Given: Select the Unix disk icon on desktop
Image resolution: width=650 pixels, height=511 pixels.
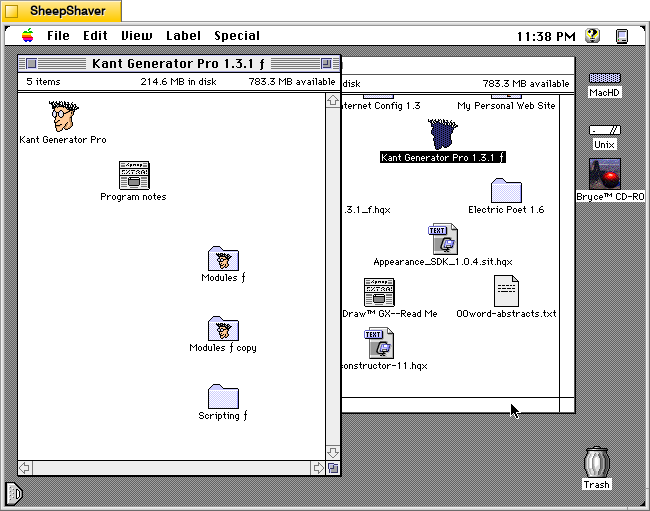Looking at the screenshot, I should [x=604, y=130].
